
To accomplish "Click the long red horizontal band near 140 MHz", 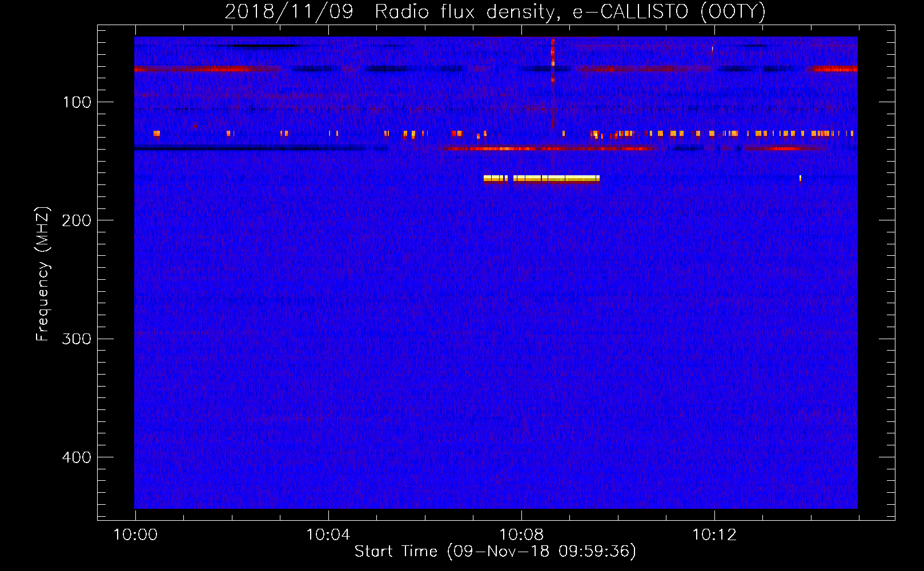I will point(551,148).
